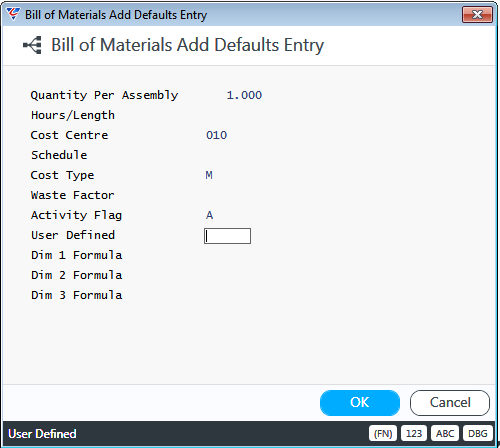This screenshot has height=448, width=500.
Task: Click the application logo in title bar
Action: click(13, 14)
